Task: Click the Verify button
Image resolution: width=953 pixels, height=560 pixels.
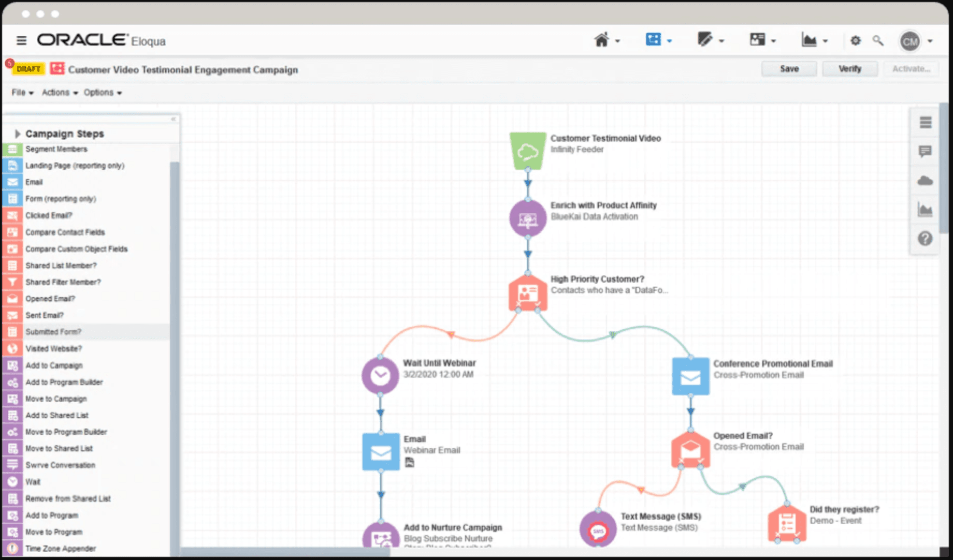Action: 850,69
